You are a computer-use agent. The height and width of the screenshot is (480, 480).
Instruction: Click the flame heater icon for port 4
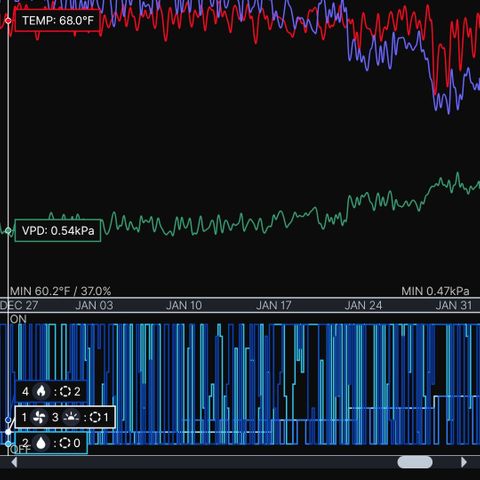41,391
